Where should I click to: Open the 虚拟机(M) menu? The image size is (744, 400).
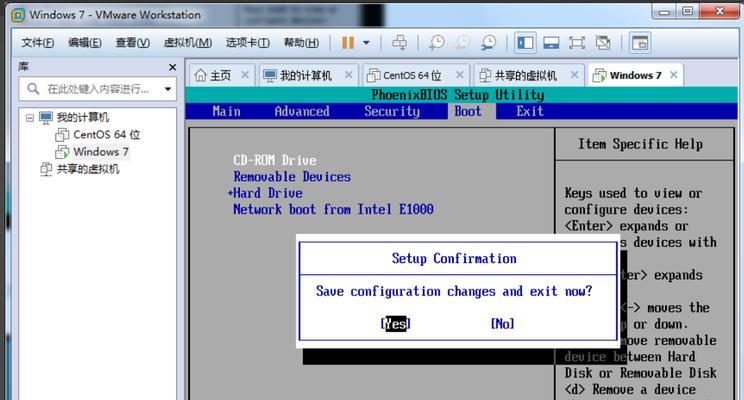(x=187, y=43)
